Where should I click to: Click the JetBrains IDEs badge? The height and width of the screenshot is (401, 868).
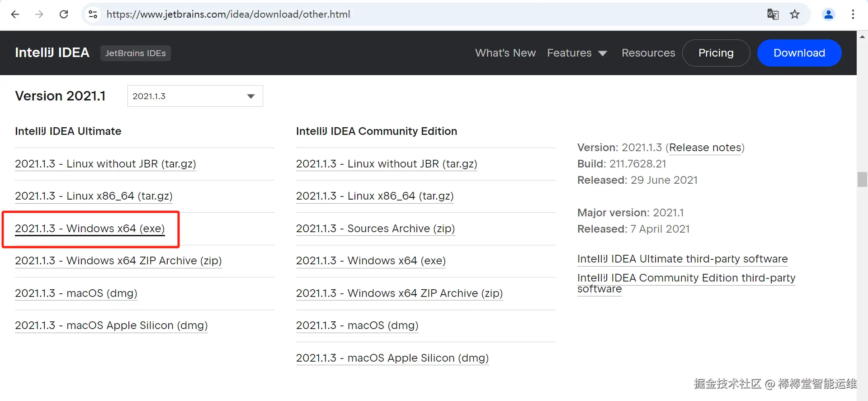point(135,53)
